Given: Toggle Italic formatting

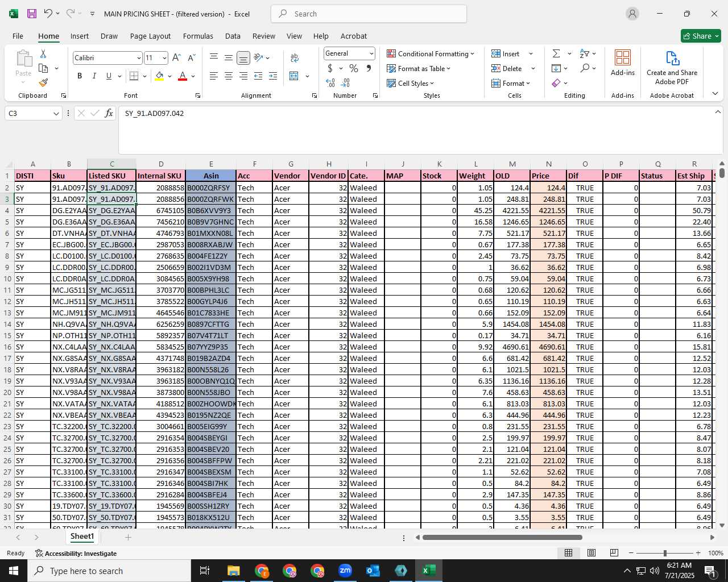Looking at the screenshot, I should [x=94, y=76].
